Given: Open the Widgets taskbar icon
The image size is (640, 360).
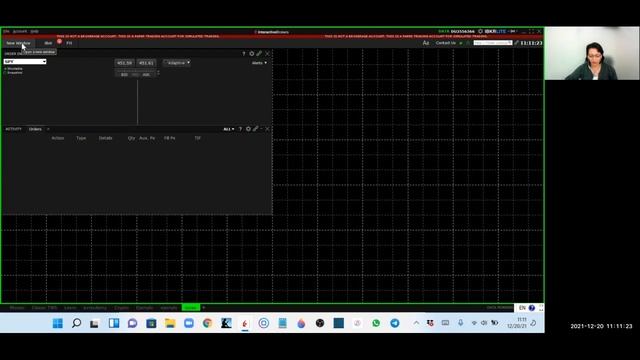Looking at the screenshot, I should click(x=114, y=323).
